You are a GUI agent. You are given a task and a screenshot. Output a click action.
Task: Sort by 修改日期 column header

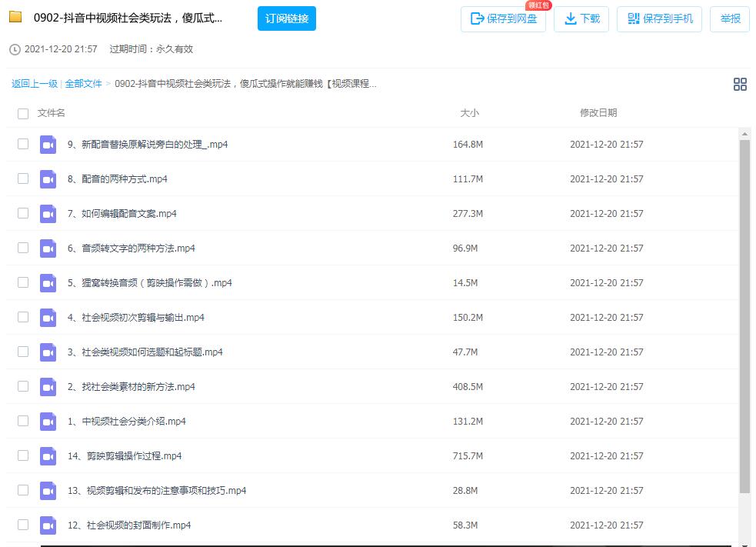tap(598, 113)
